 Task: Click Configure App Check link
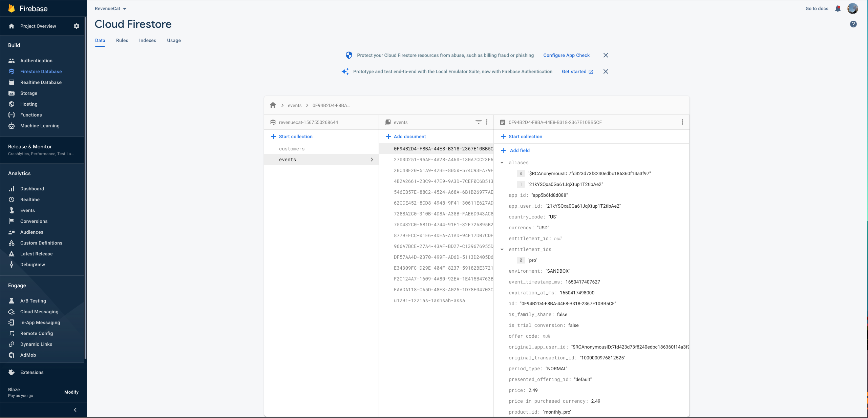(x=566, y=55)
